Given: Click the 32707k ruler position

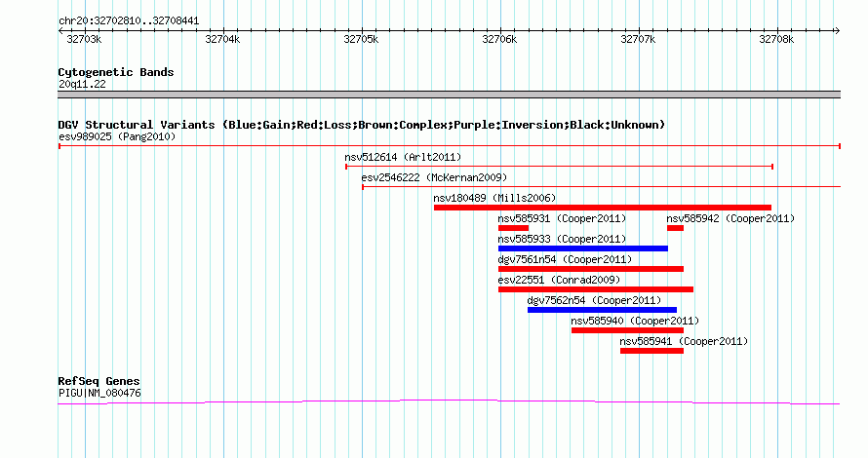Looking at the screenshot, I should click(x=638, y=39).
